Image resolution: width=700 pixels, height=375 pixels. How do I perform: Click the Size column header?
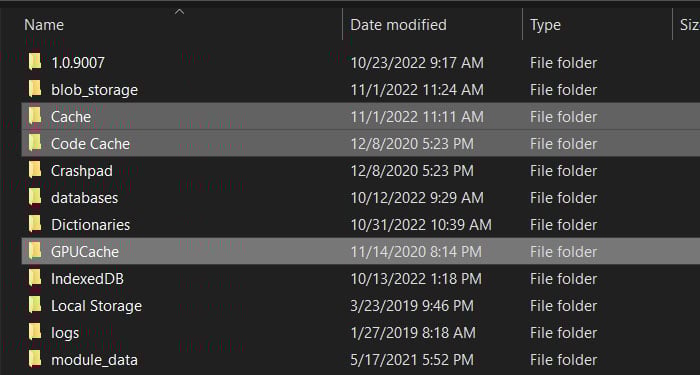[690, 25]
